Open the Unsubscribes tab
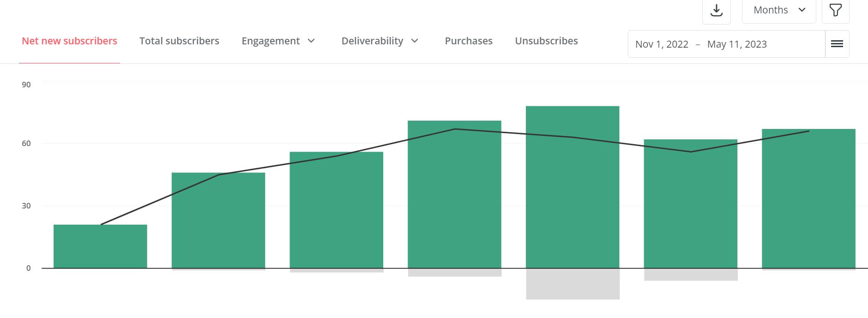This screenshot has width=868, height=318. 546,41
